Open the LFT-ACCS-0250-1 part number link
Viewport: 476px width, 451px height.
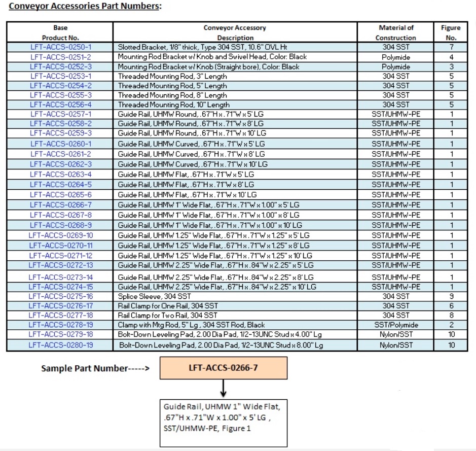point(60,47)
